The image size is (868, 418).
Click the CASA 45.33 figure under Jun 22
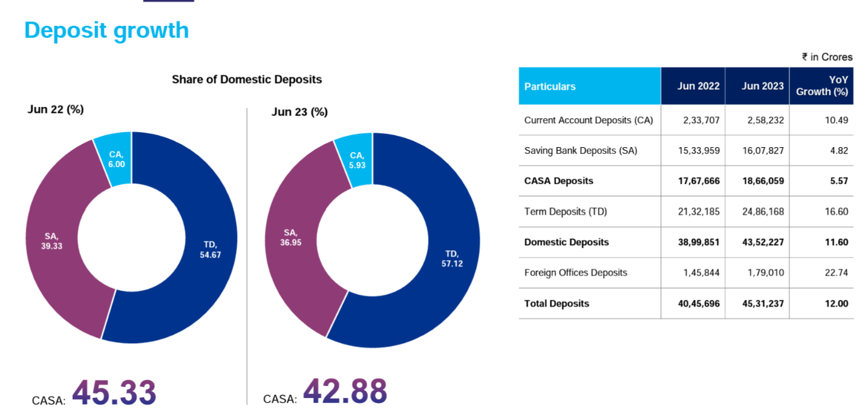click(x=114, y=393)
